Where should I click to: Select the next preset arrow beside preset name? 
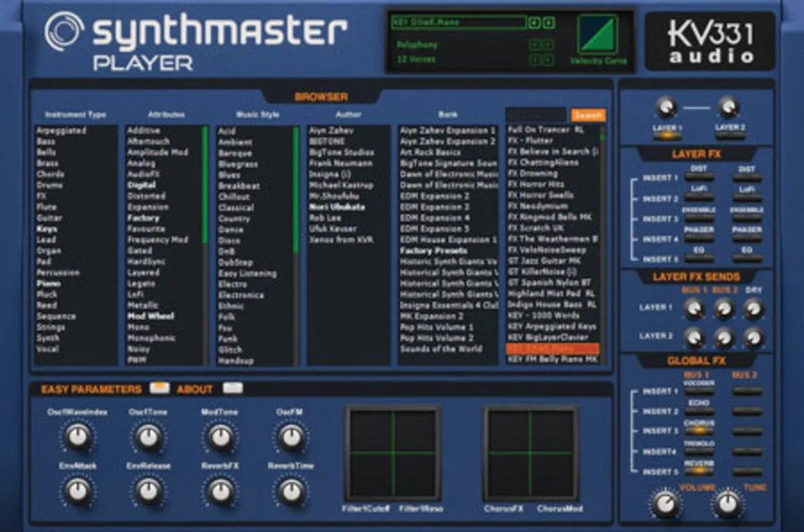click(549, 23)
